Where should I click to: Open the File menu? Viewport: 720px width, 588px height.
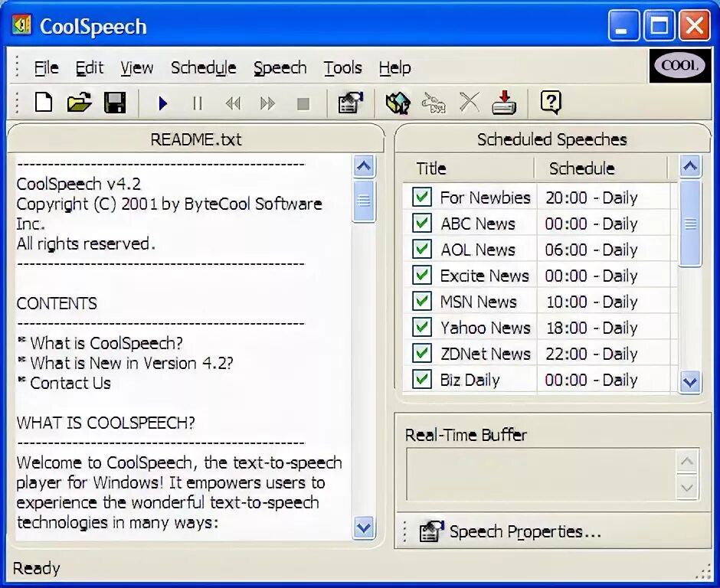[47, 68]
